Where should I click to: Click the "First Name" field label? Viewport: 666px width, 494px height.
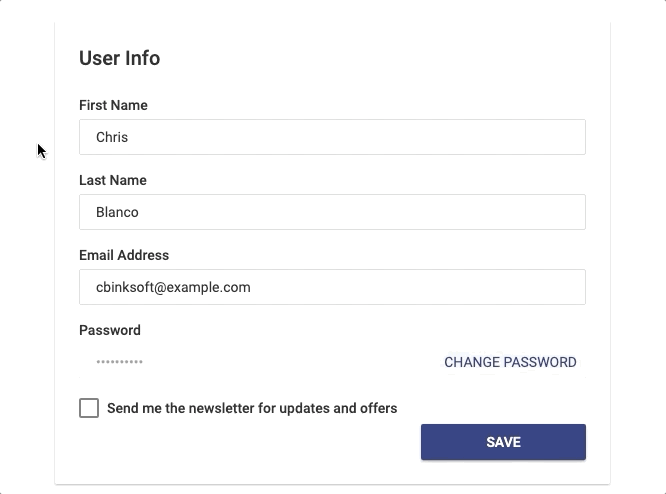pyautogui.click(x=113, y=105)
